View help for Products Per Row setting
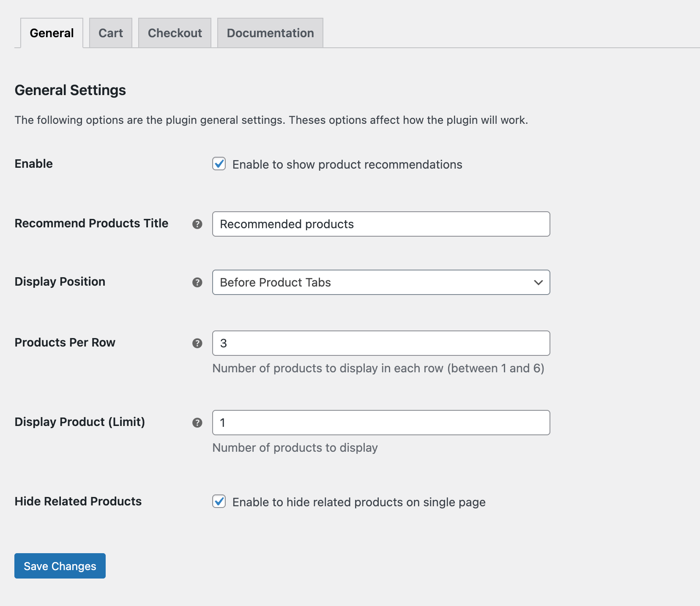 tap(197, 344)
